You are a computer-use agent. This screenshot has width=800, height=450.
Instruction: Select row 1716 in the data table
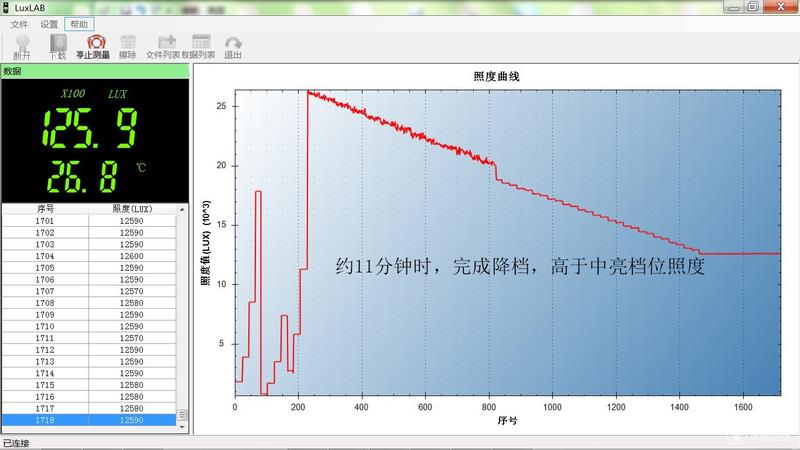[x=89, y=397]
